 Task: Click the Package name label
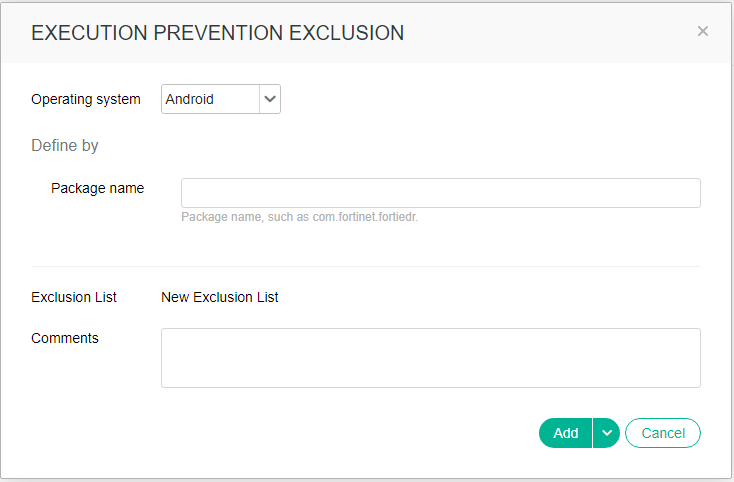click(x=97, y=188)
